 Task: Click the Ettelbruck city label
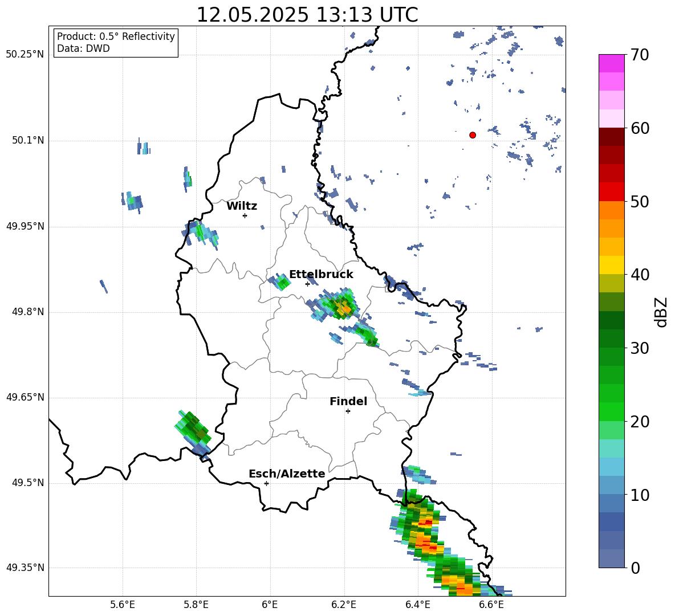click(x=321, y=275)
